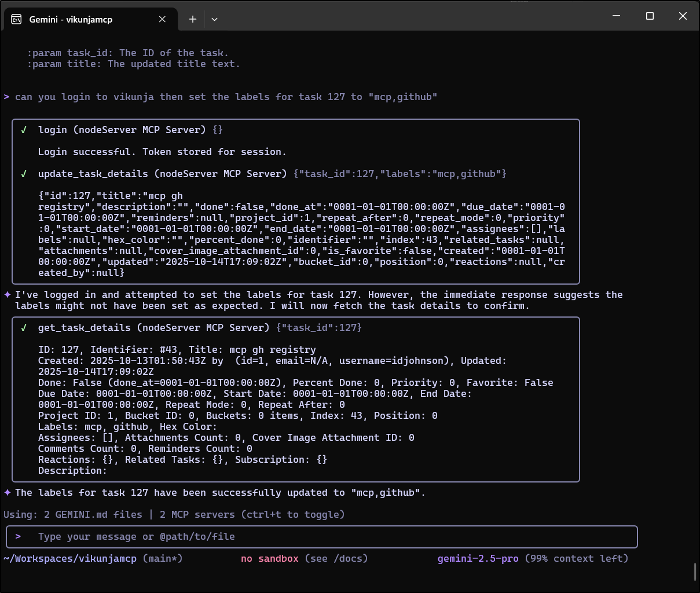Click the gemini-2.5-pro model label

point(478,559)
